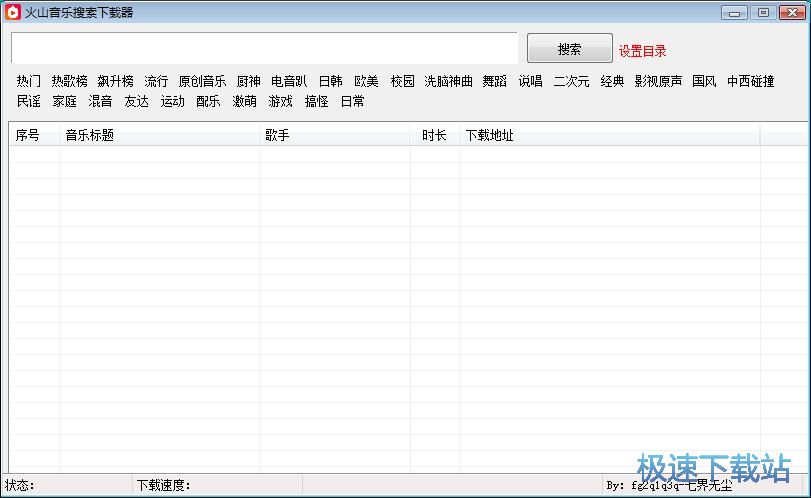Select the 洗脑神曲 category

point(448,81)
